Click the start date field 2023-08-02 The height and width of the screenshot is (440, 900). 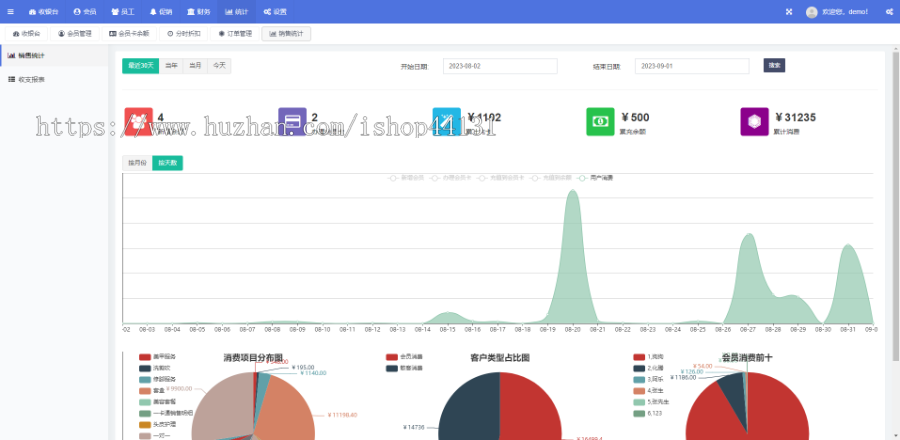click(500, 66)
